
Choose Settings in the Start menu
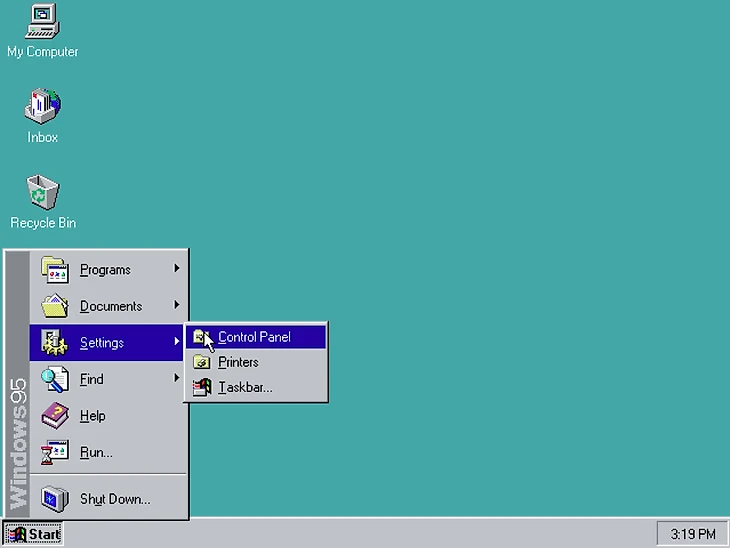(108, 342)
